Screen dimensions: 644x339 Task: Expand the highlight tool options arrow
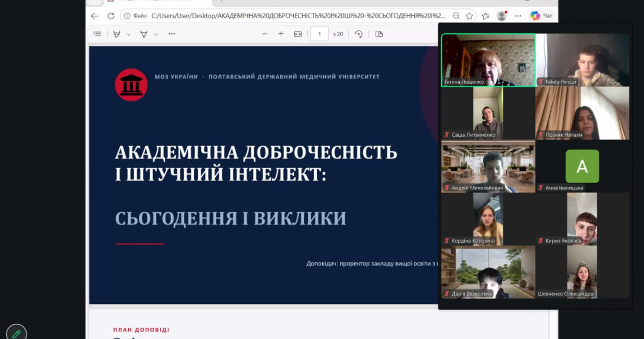(x=129, y=34)
